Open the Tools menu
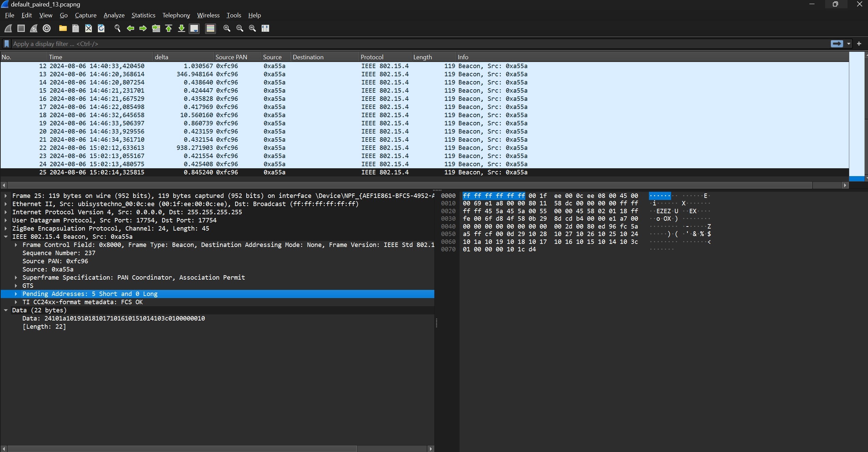 234,15
